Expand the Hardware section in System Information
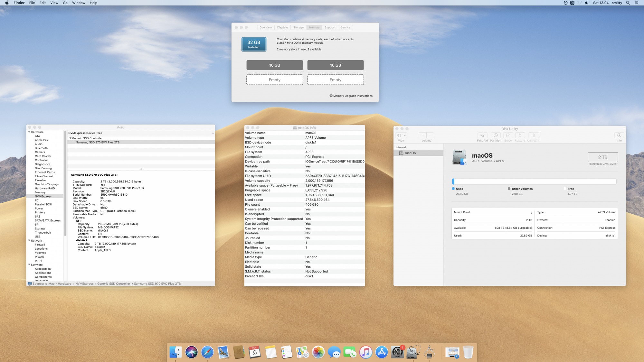The width and height of the screenshot is (644, 362). tap(30, 132)
